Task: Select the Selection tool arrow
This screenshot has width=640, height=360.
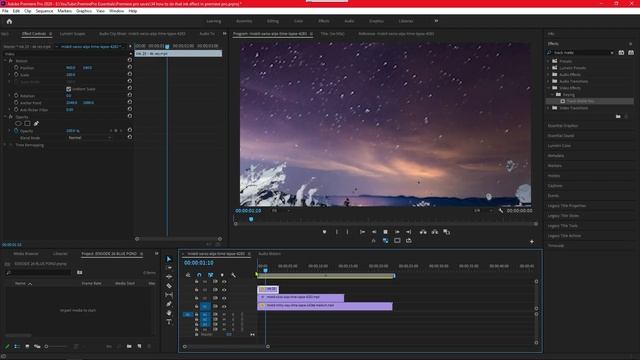Action: coord(169,259)
